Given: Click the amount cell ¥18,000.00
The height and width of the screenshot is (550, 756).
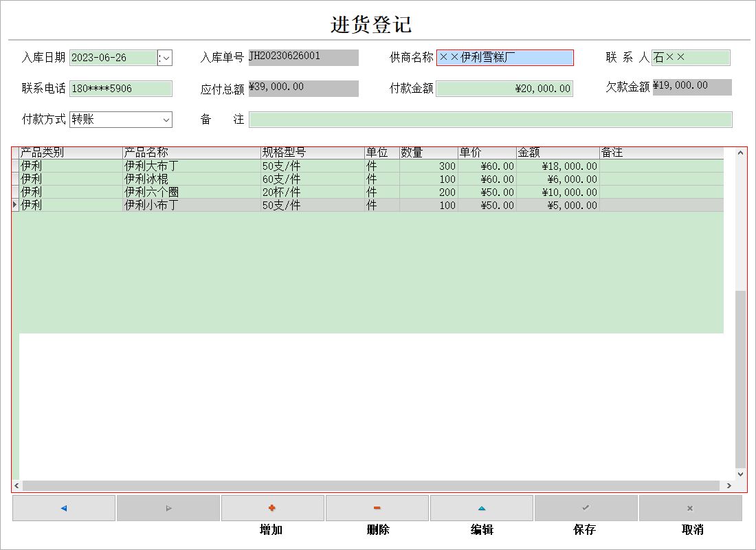Looking at the screenshot, I should [x=558, y=166].
